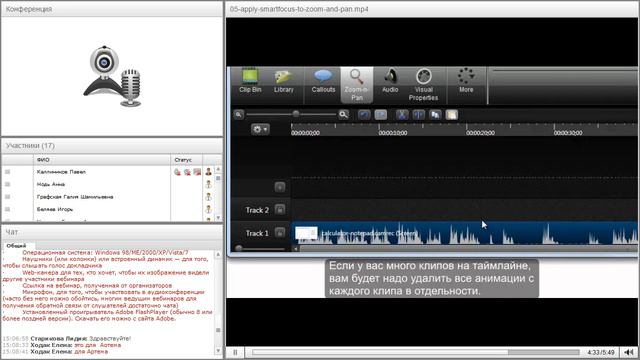Tick checkbox beside Графская Галия Шамильевна
Image resolution: width=640 pixels, height=360 pixels.
7,197
